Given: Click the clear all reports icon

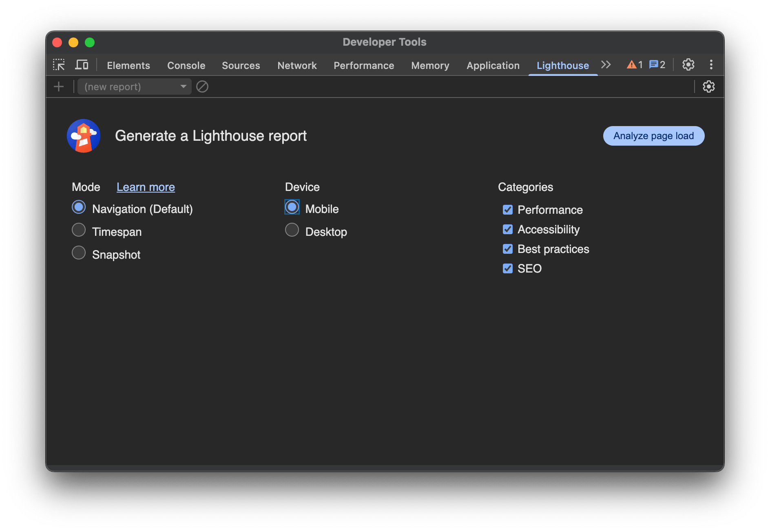Looking at the screenshot, I should click(202, 87).
